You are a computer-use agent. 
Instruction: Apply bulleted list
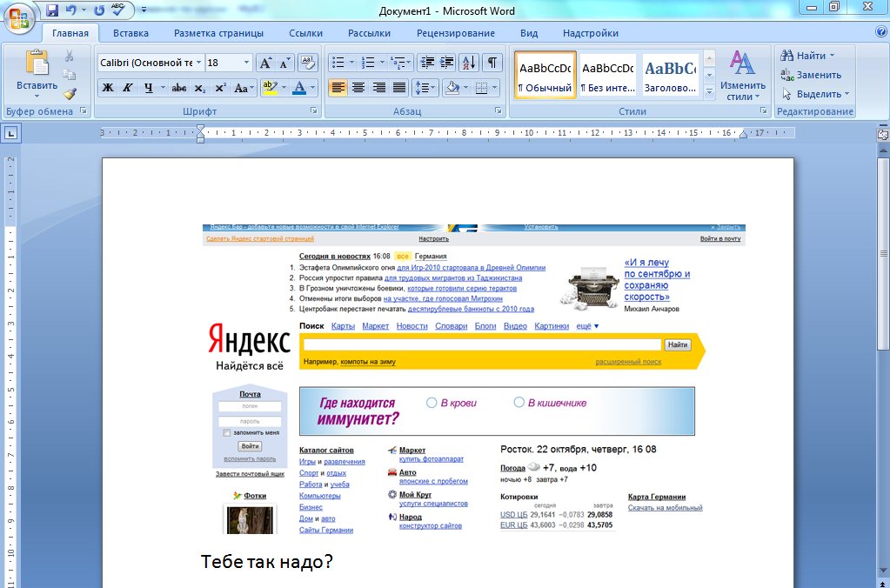coord(338,63)
